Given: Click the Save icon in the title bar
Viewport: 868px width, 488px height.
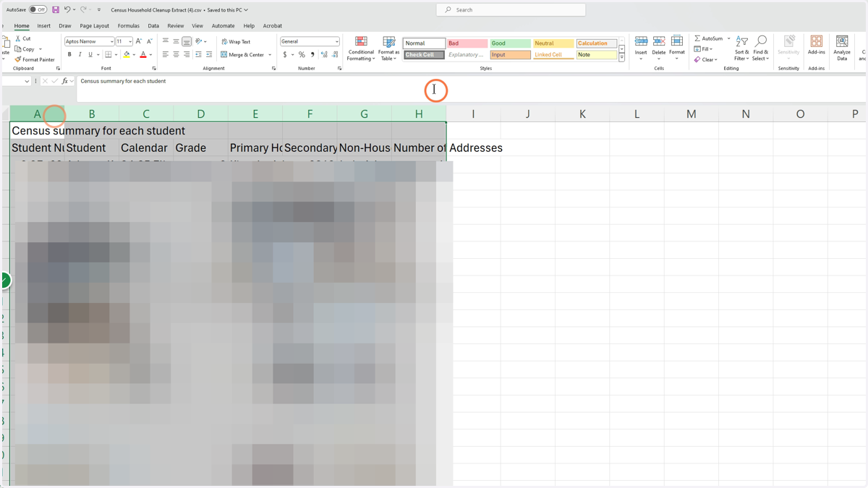Looking at the screenshot, I should click(56, 10).
